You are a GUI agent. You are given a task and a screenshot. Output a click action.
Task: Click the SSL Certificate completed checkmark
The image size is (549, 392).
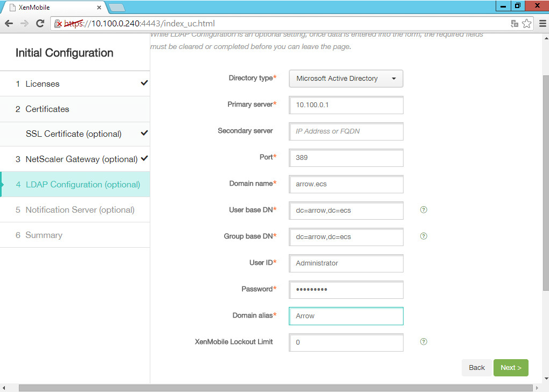pyautogui.click(x=144, y=133)
